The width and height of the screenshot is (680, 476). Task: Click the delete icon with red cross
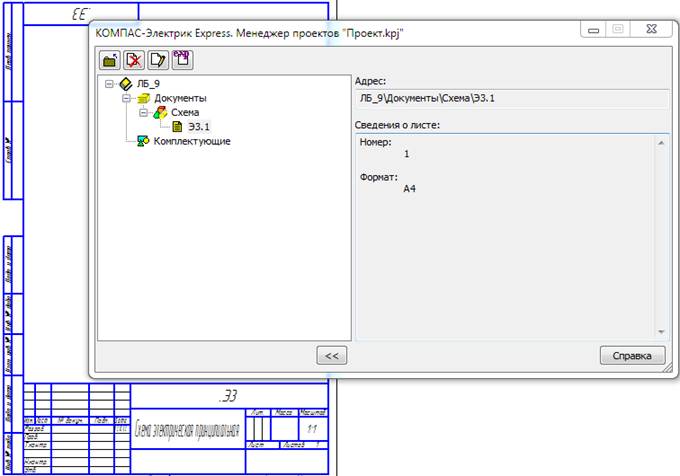coord(134,60)
